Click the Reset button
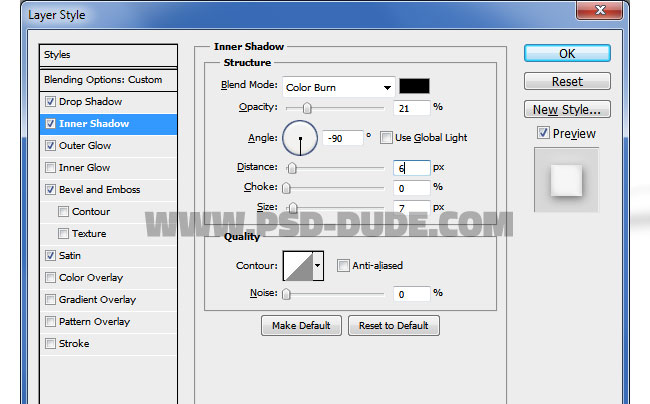The image size is (650, 404). [x=567, y=81]
